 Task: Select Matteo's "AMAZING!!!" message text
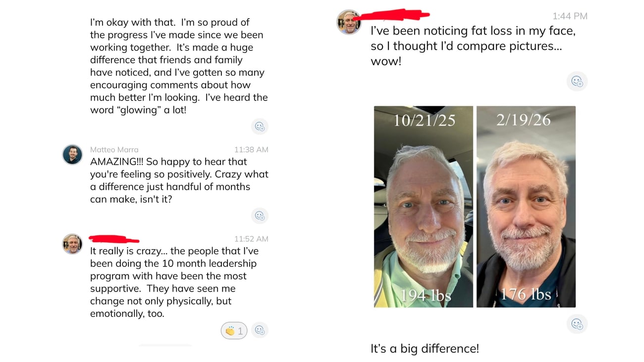pos(178,180)
